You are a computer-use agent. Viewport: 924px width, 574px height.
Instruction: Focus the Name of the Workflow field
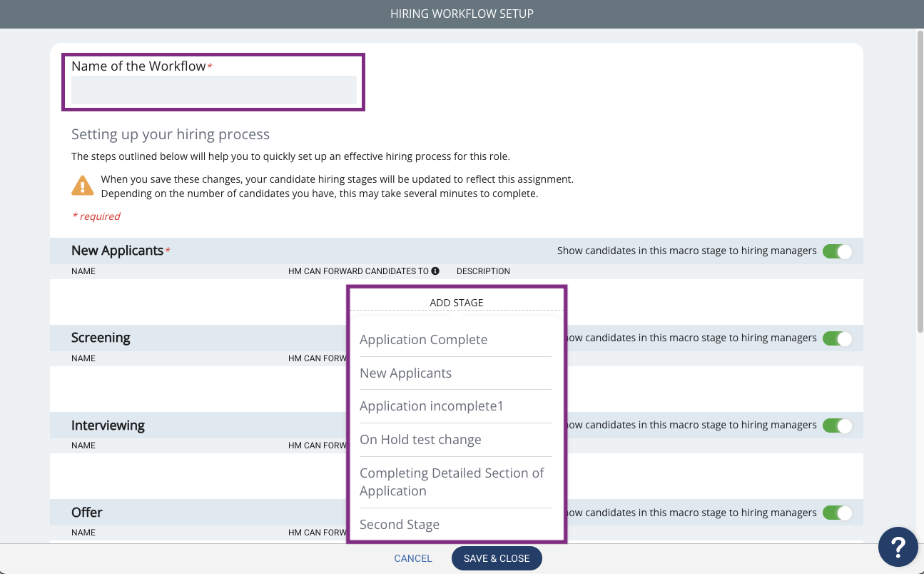[214, 90]
